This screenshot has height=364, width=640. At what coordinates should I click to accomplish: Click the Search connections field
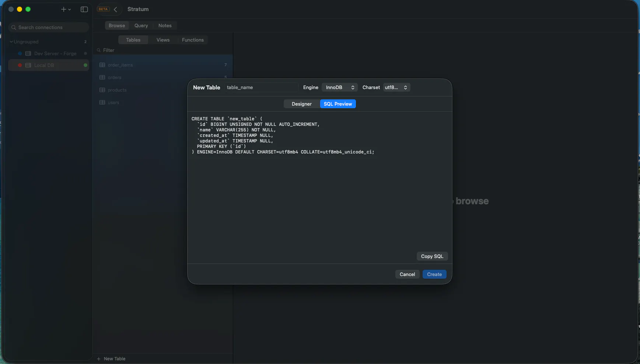(49, 28)
